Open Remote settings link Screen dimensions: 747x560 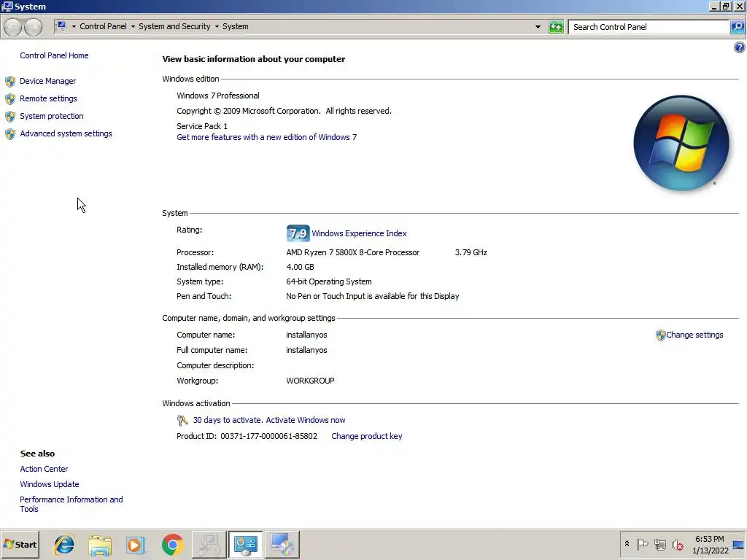(48, 98)
